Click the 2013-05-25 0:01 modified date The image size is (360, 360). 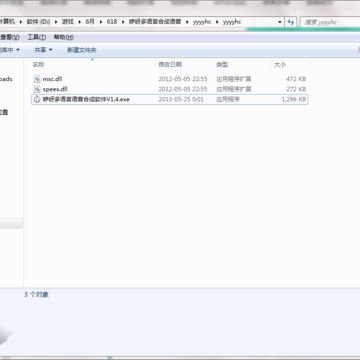point(181,99)
